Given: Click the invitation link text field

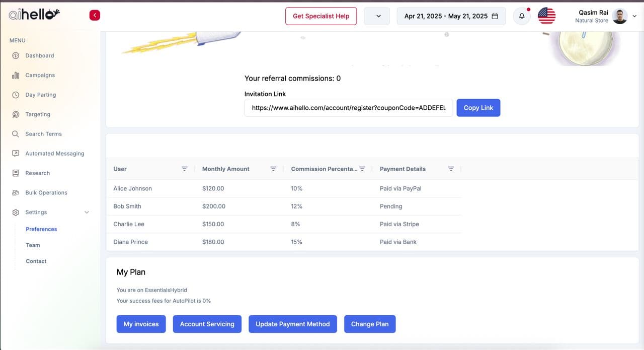Looking at the screenshot, I should pyautogui.click(x=348, y=108).
